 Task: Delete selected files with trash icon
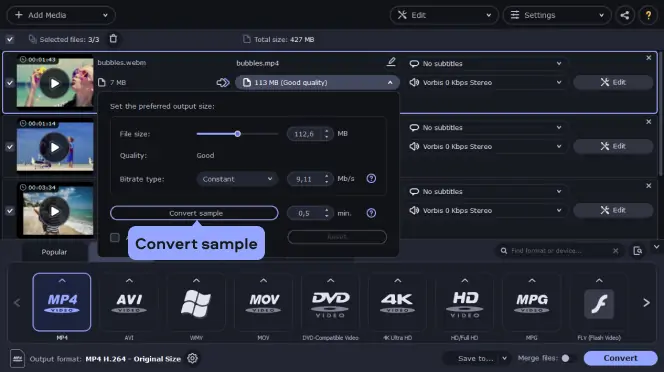point(113,39)
